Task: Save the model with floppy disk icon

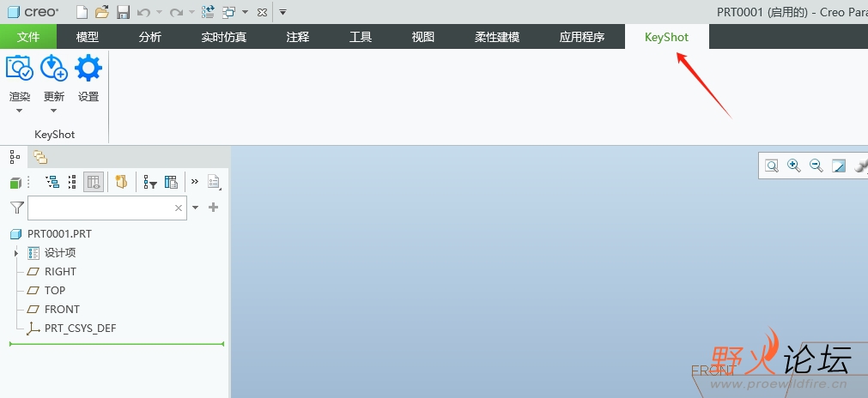Action: click(x=123, y=12)
